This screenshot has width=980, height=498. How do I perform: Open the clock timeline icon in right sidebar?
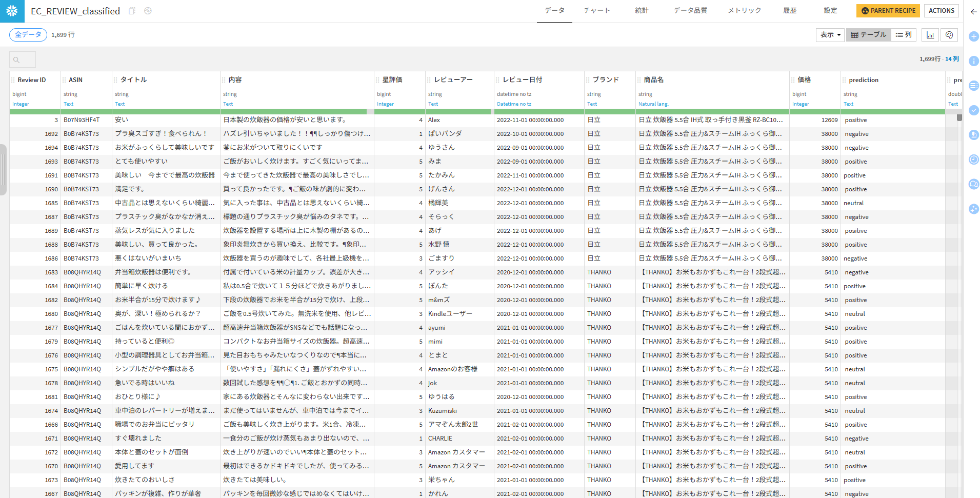(974, 160)
